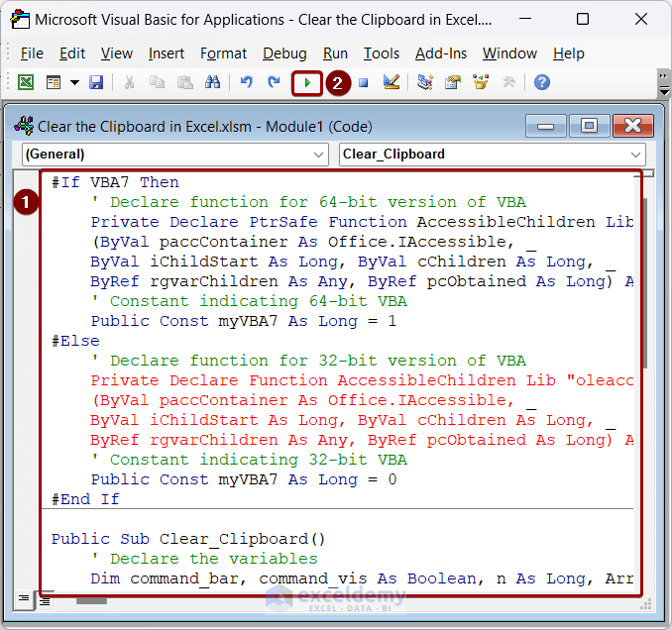Open Find with the binoculars icon
This screenshot has width=672, height=630.
click(212, 82)
